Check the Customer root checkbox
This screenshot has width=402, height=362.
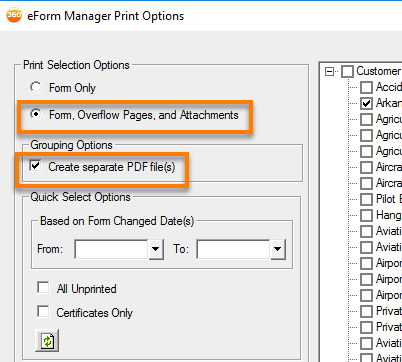coord(347,71)
